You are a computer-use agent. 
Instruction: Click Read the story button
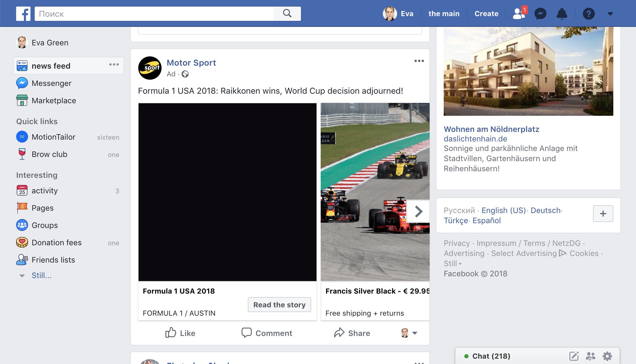[279, 305]
